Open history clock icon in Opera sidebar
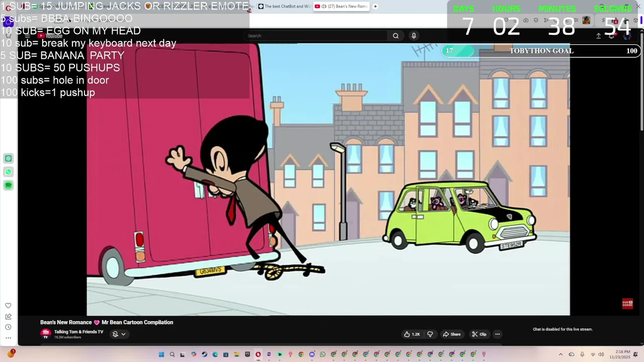644x362 pixels. pos(8,327)
